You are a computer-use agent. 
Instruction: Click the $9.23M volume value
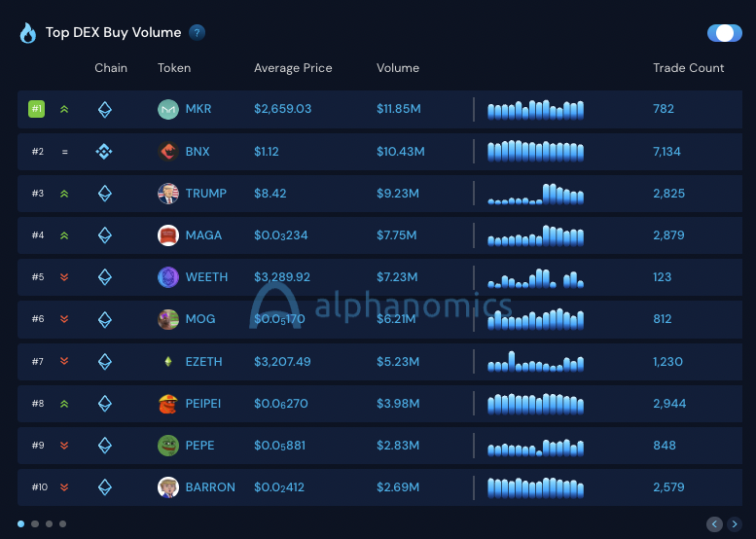398,194
